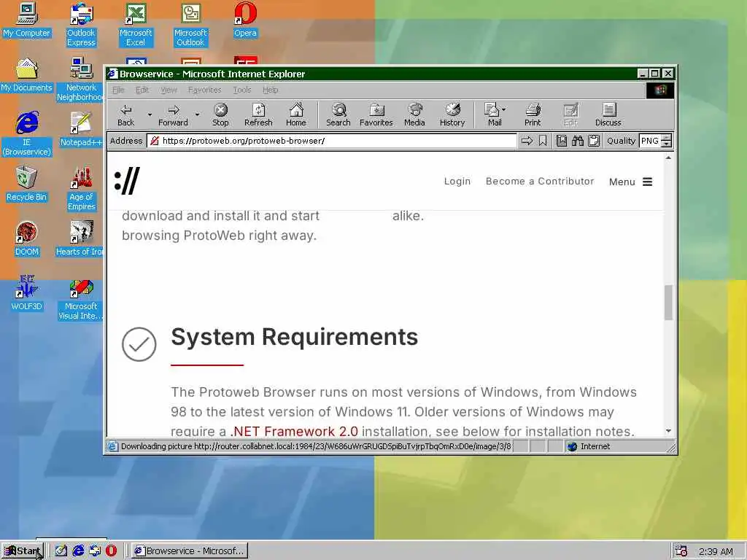The image size is (747, 560).
Task: Click Become a Contributor link
Action: click(x=540, y=182)
